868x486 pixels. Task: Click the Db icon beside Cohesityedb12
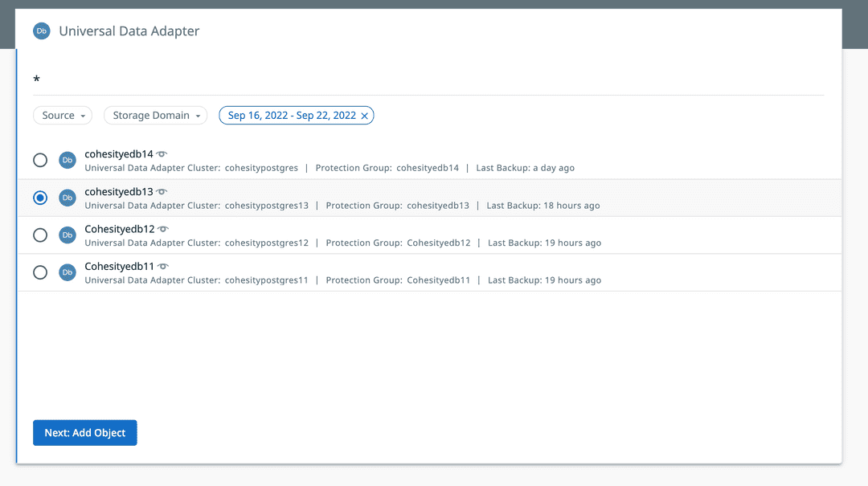coord(68,235)
